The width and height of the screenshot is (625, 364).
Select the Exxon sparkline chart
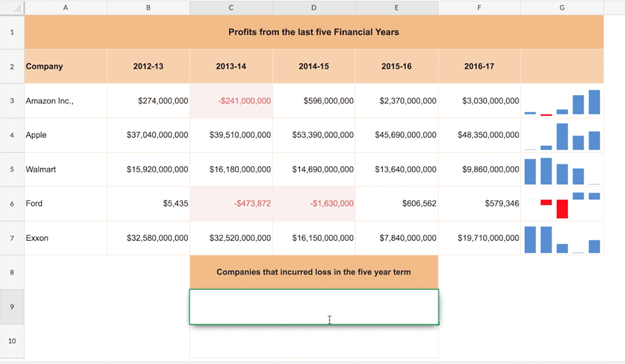tap(562, 239)
